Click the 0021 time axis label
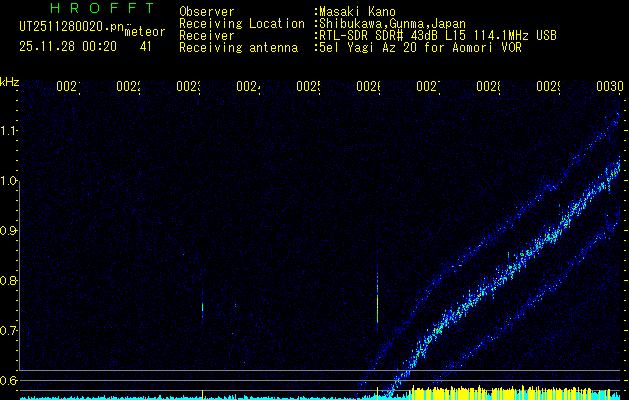 pyautogui.click(x=68, y=86)
